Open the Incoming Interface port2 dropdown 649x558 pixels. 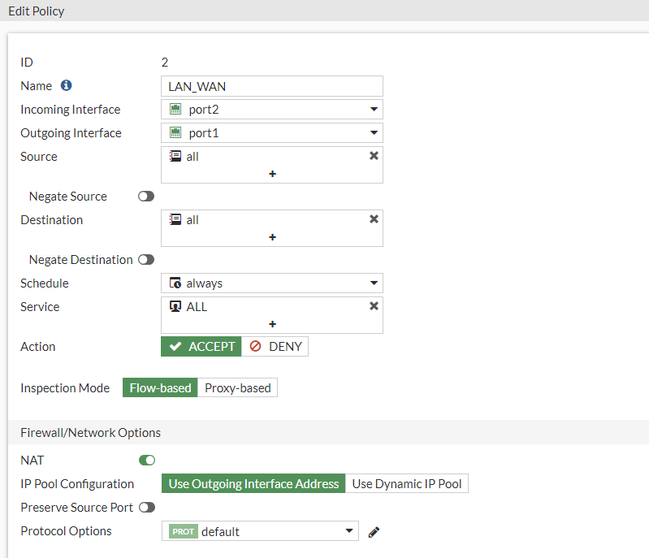272,110
